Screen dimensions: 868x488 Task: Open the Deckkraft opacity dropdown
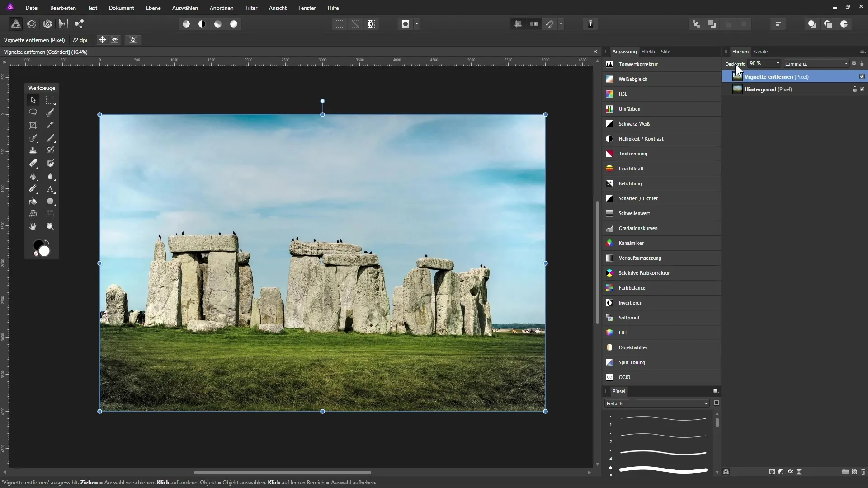[x=778, y=64]
